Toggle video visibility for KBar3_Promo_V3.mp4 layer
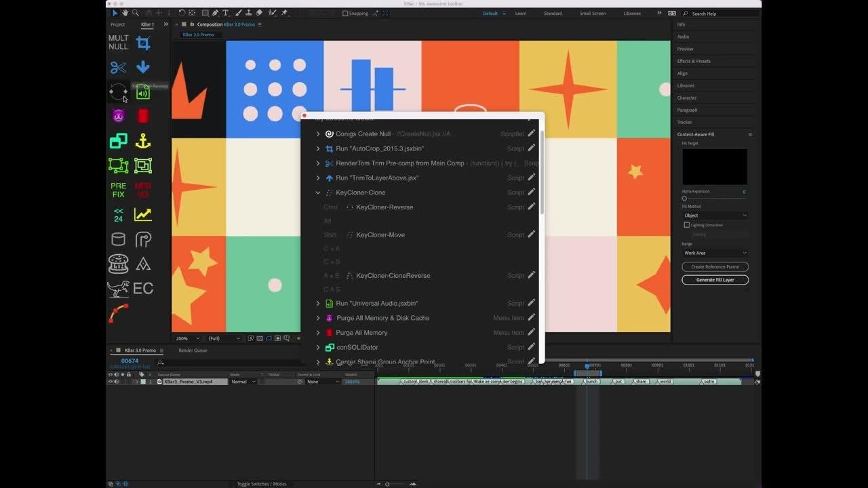Viewport: 868px width, 488px height. point(111,382)
